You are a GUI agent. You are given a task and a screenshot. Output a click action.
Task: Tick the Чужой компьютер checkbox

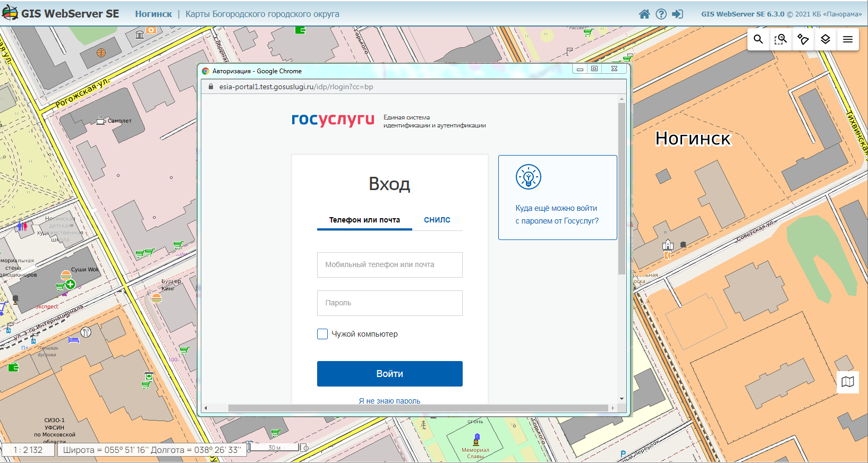[x=322, y=334]
